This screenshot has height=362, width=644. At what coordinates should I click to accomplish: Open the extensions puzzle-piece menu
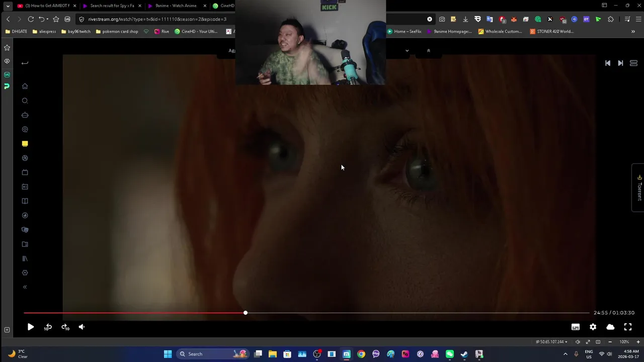pos(611,19)
